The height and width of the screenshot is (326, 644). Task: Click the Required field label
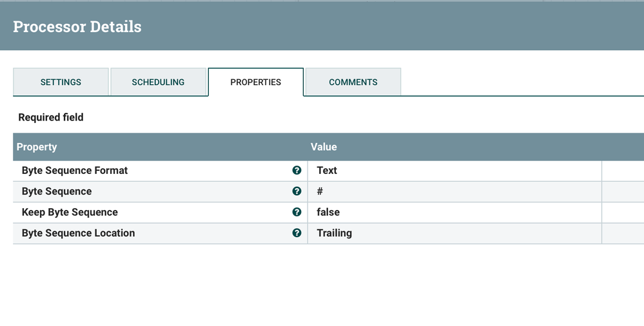tap(51, 117)
